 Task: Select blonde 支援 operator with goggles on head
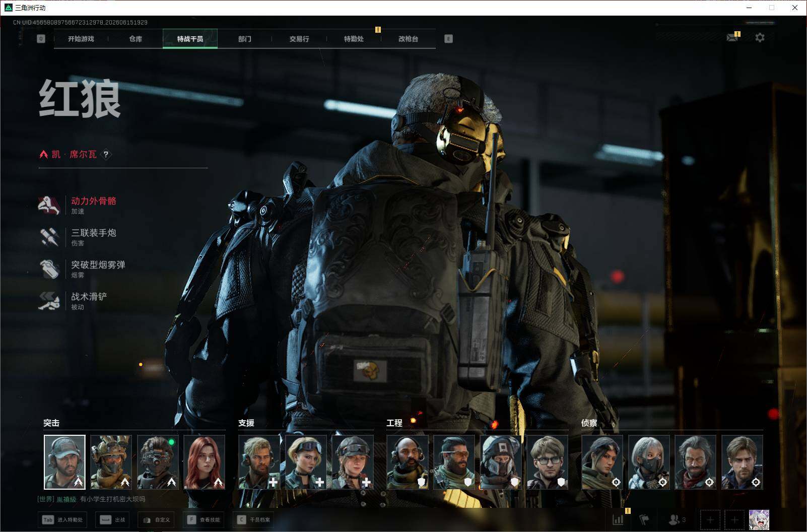point(306,462)
